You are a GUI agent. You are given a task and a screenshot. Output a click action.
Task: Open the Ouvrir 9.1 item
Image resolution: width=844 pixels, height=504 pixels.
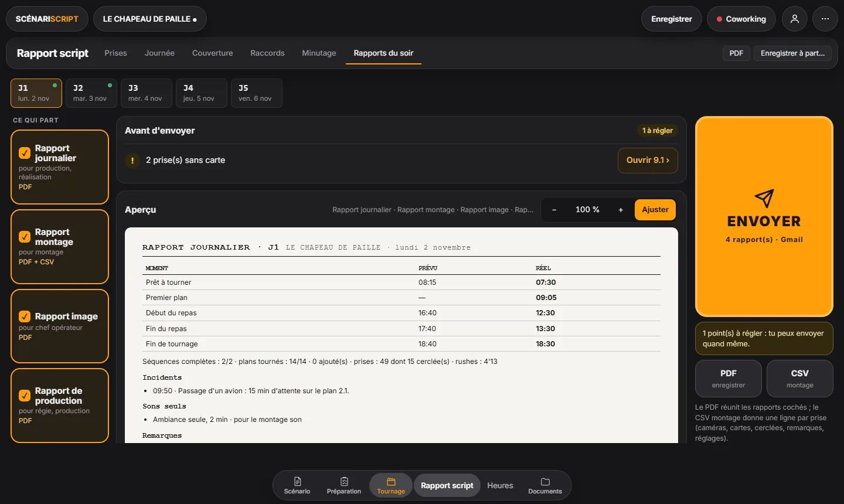tap(648, 160)
